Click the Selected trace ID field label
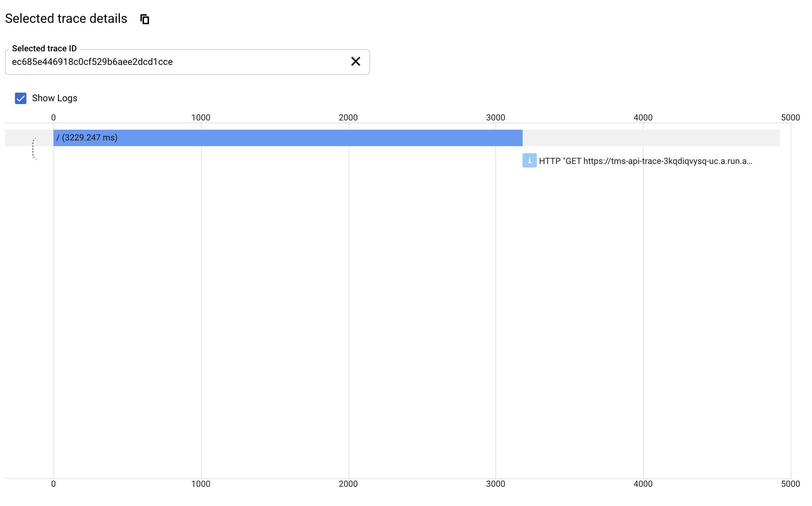 (x=44, y=48)
